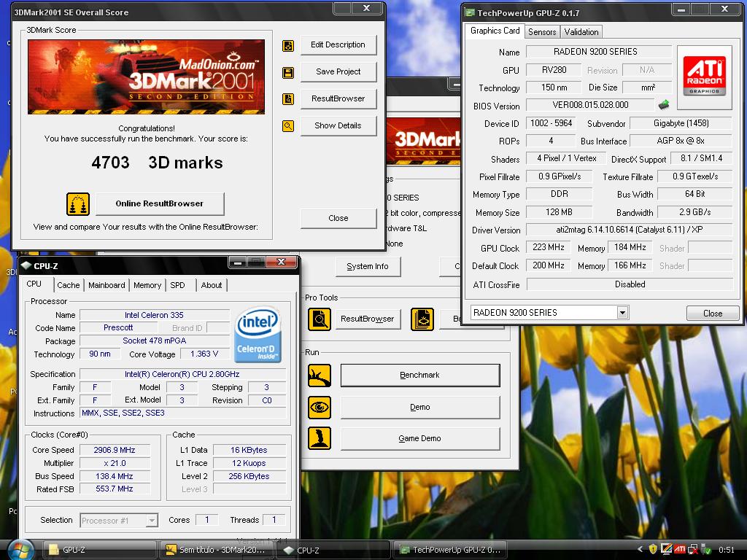
Task: Click the taskbar clock showing 0:51
Action: (727, 550)
